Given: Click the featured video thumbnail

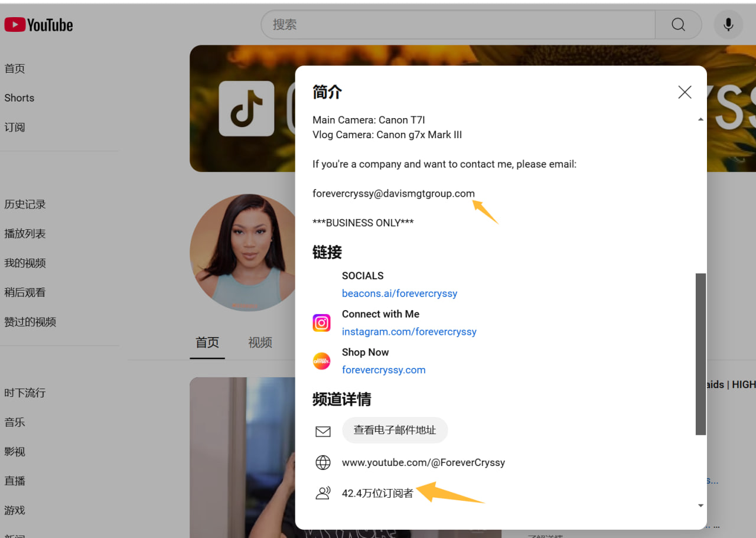Looking at the screenshot, I should click(x=243, y=458).
